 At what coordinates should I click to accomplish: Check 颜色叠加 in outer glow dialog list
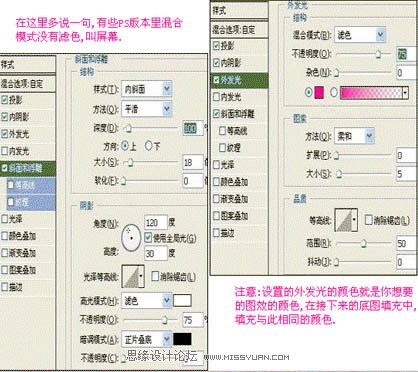216,181
